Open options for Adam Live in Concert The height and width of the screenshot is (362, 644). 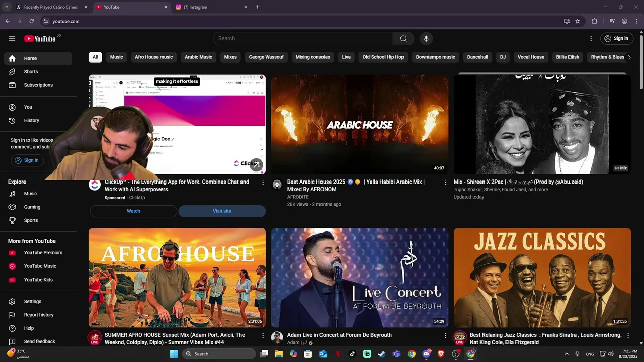[x=445, y=335]
